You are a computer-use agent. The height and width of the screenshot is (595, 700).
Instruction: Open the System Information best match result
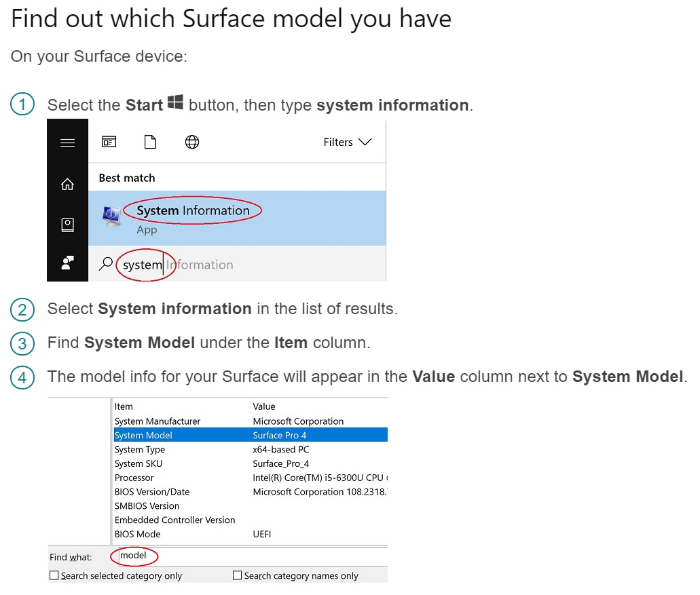(237, 218)
